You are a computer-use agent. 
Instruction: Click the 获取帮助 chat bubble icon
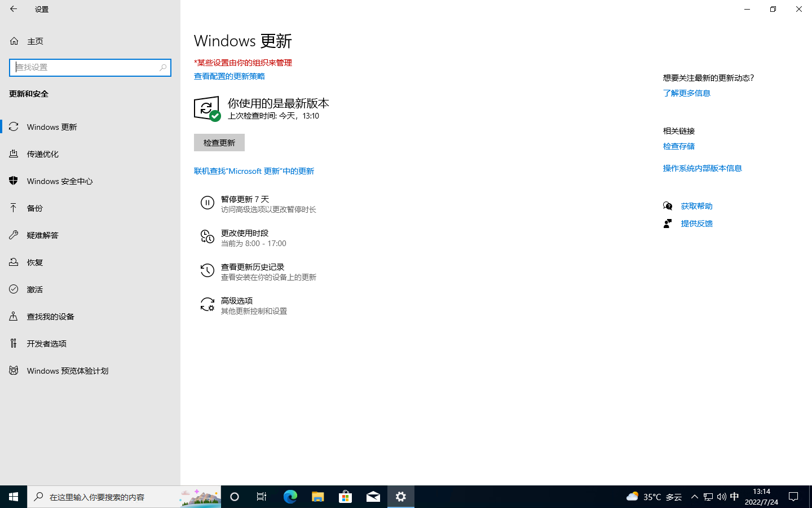tap(668, 206)
